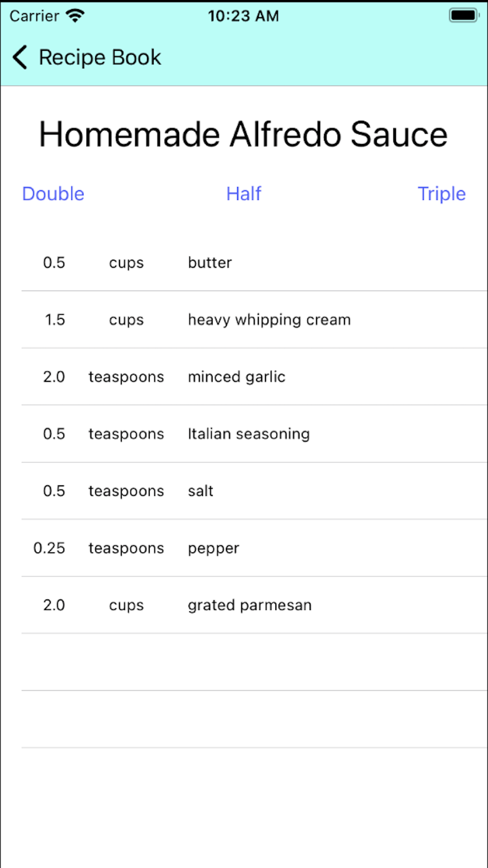Tap the 0.25 pepper quantity

(49, 548)
